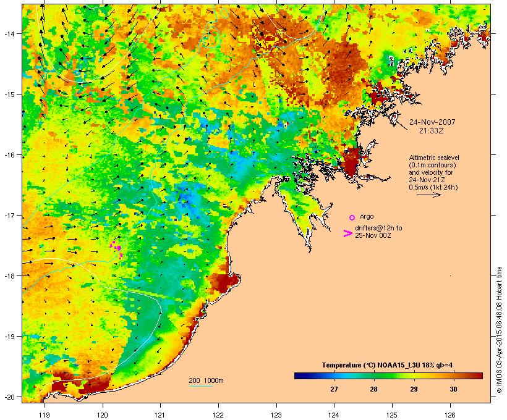The width and height of the screenshot is (507, 420).
Task: Click the longitude label 124
Action: click(x=334, y=415)
